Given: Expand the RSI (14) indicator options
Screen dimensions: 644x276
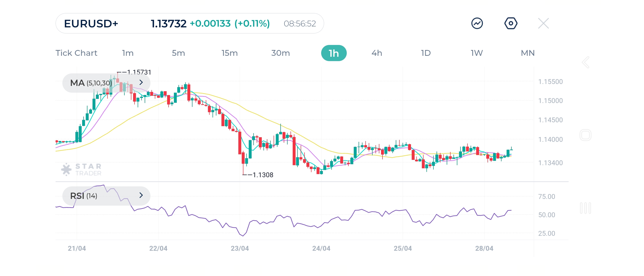Looking at the screenshot, I should tap(141, 195).
